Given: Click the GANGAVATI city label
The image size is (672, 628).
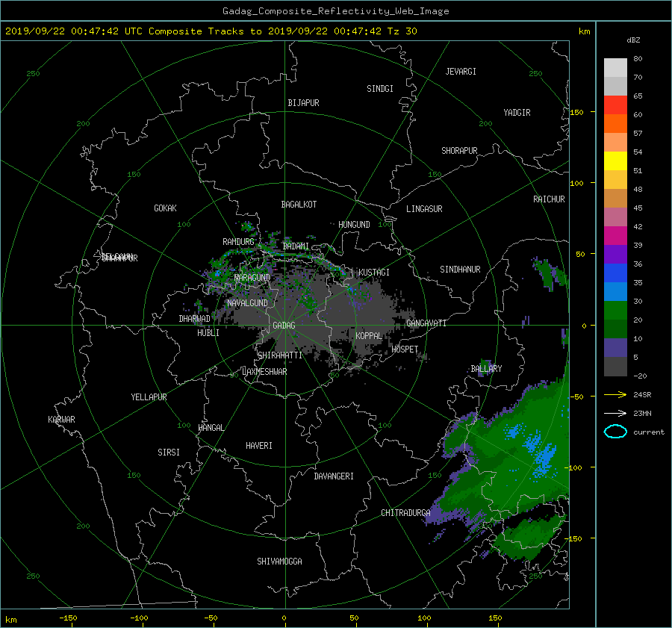Looking at the screenshot, I should point(426,323).
